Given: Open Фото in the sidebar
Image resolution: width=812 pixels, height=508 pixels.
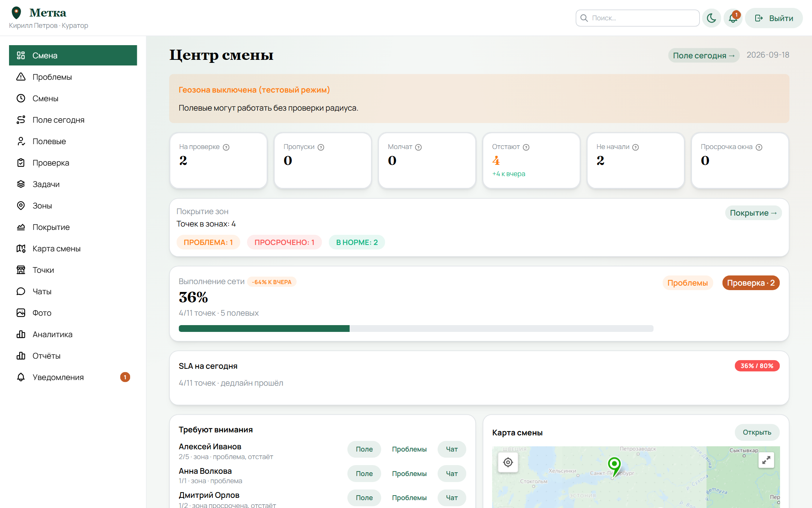Looking at the screenshot, I should click(x=73, y=313).
